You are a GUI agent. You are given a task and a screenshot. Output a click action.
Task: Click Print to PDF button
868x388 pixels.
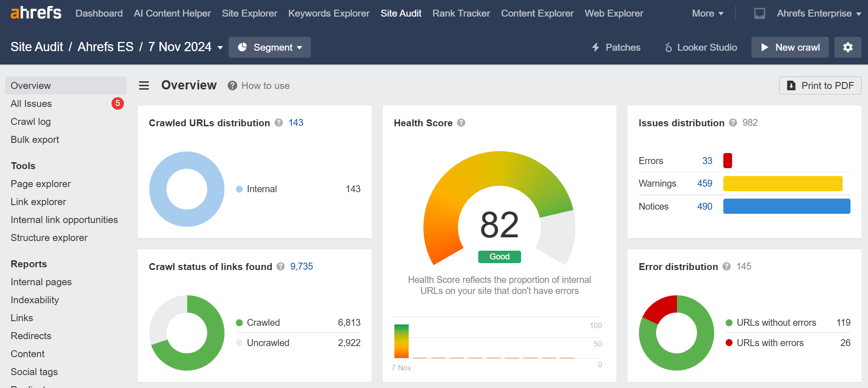[820, 86]
